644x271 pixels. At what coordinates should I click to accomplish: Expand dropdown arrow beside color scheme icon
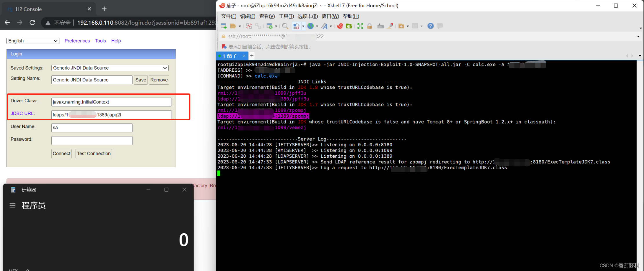point(303,26)
